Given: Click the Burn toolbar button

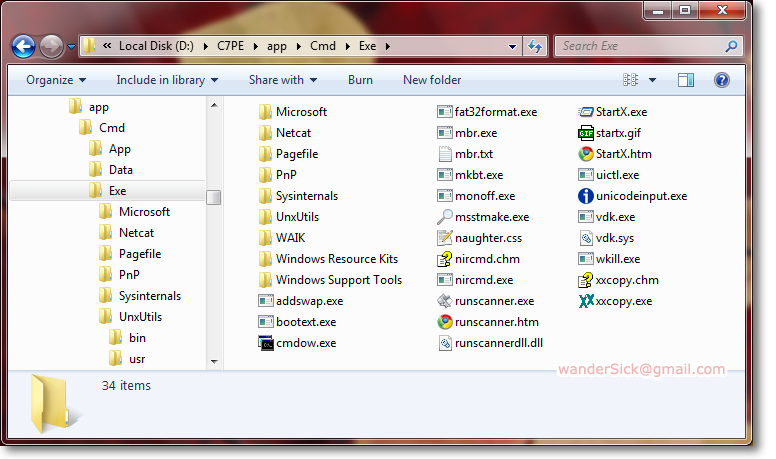Looking at the screenshot, I should point(360,80).
